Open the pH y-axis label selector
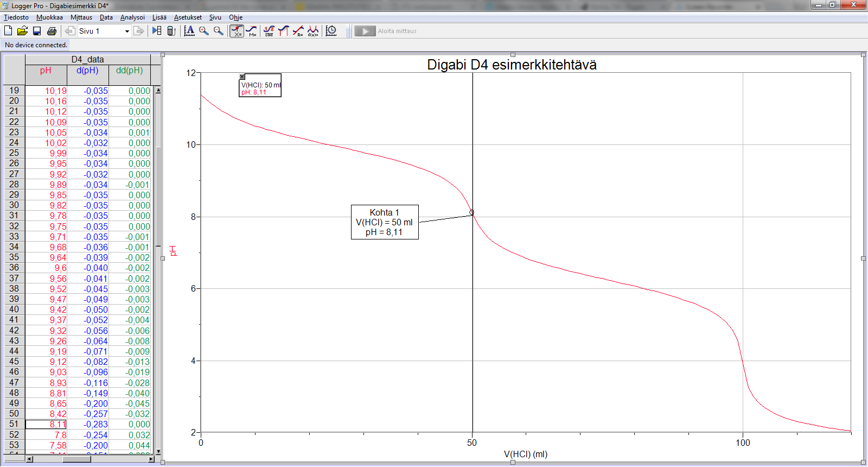Viewport: 868px width, 467px height. click(173, 250)
